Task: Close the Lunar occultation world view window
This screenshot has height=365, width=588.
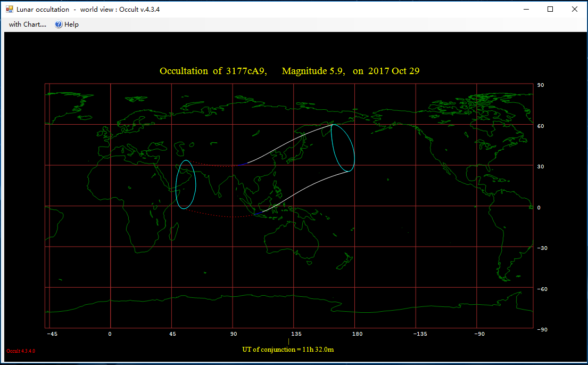Action: click(575, 9)
